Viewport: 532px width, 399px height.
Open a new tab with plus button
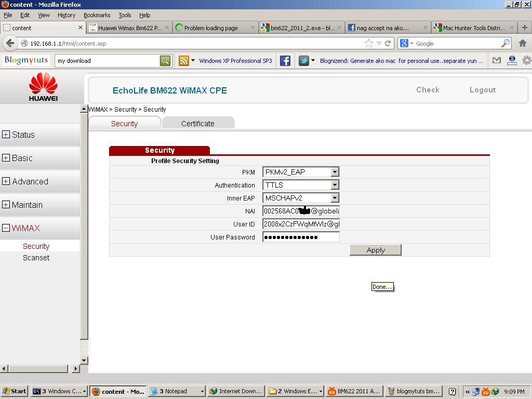point(525,28)
